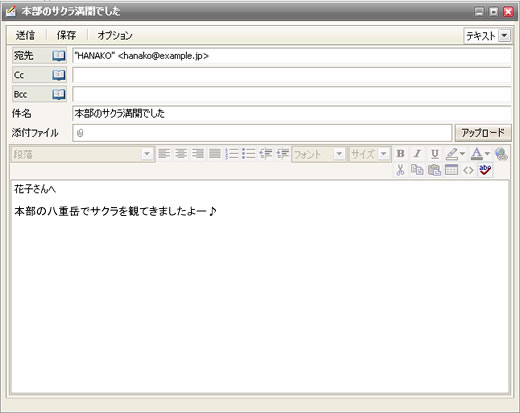520x413 pixels.
Task: Toggle underline formatting
Action: coord(434,154)
